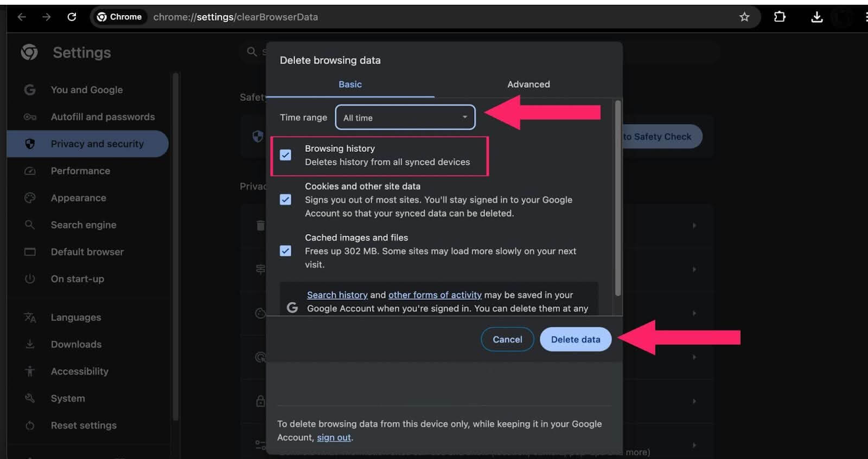Screen dimensions: 868x459
Task: Click the dialog vertical scrollbar
Action: click(x=618, y=198)
